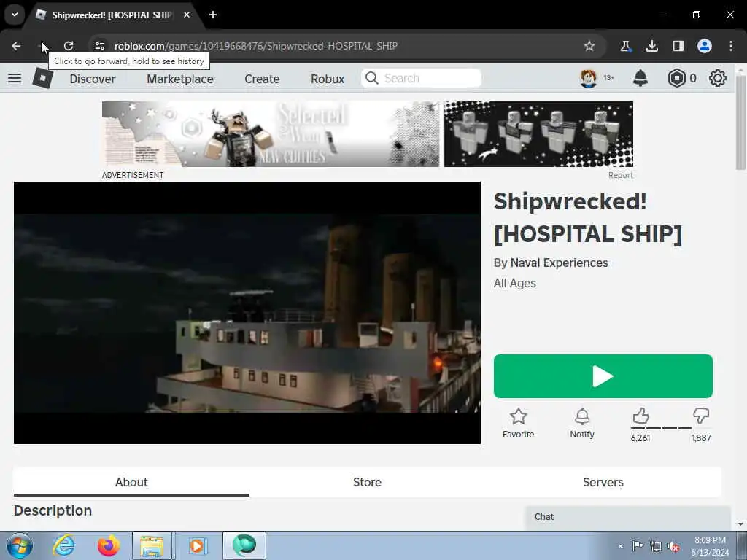Click the page vertical scrollbar thumb

740,122
